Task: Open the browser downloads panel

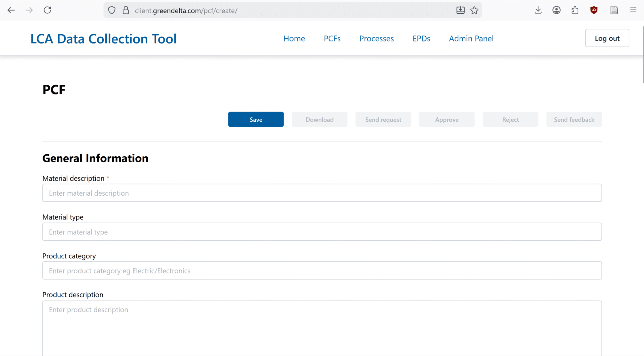Action: (538, 10)
